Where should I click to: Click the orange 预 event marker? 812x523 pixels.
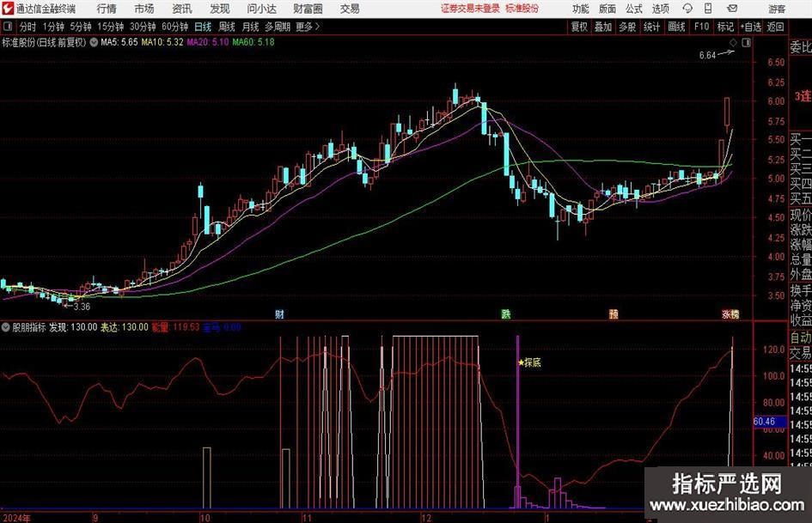pos(614,313)
